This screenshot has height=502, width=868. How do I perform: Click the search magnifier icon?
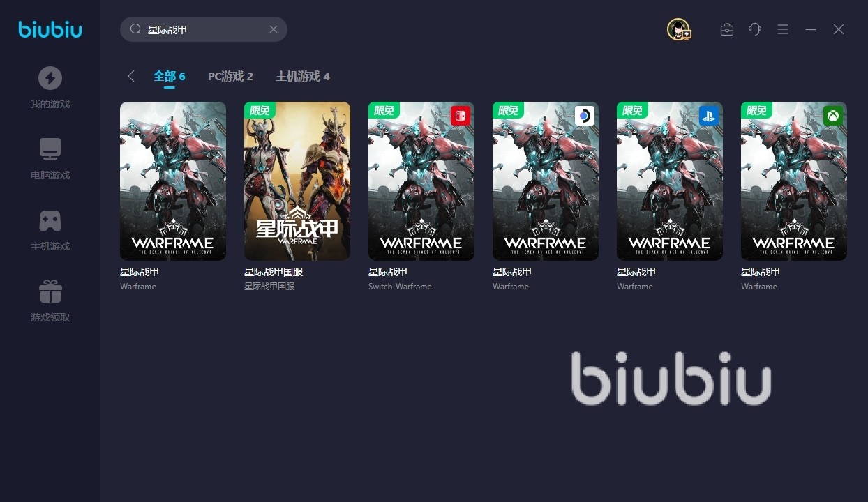[x=136, y=29]
